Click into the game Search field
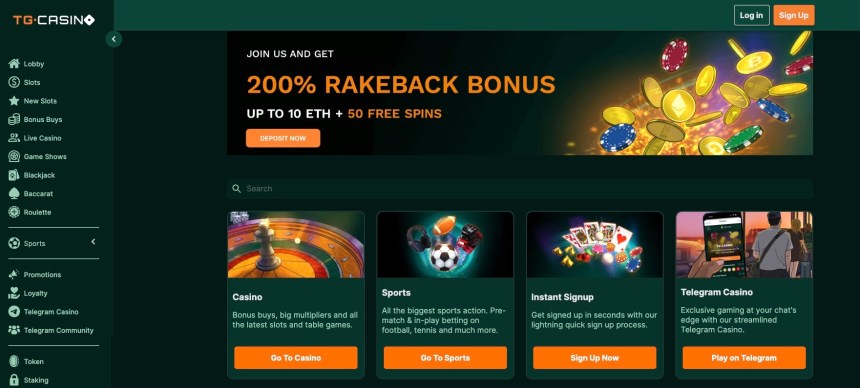The height and width of the screenshot is (388, 860). click(x=520, y=189)
